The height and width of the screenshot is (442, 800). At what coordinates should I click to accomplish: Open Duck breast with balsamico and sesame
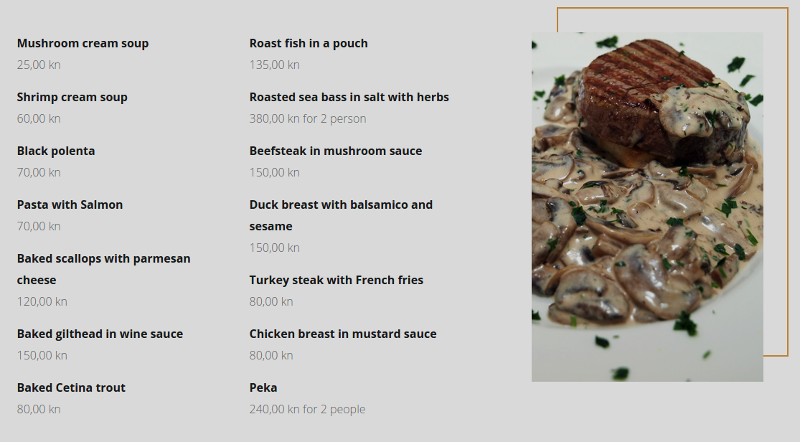(x=341, y=205)
